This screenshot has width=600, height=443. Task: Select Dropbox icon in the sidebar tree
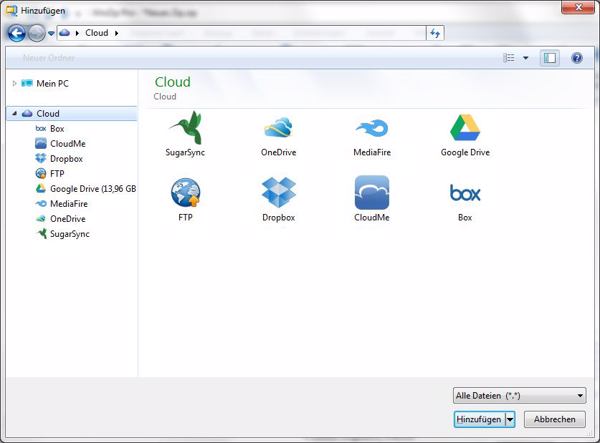(x=41, y=158)
